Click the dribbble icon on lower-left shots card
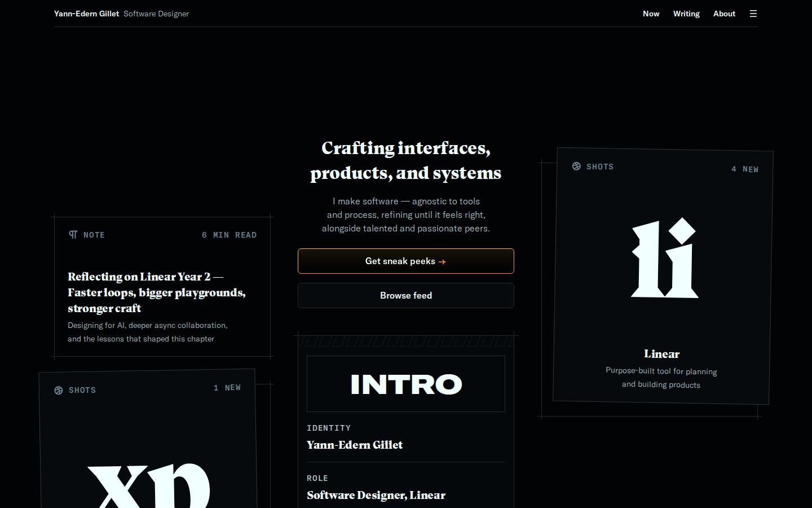 click(x=59, y=391)
